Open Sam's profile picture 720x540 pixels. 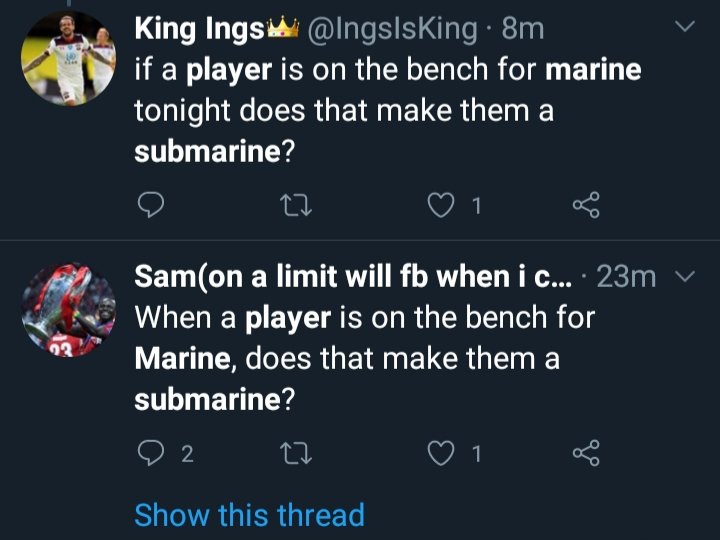point(69,310)
